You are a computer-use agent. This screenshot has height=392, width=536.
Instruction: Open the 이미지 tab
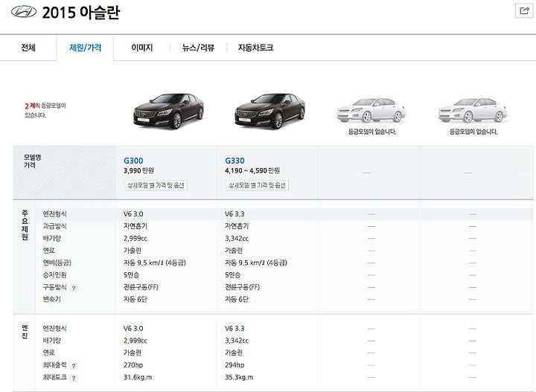(142, 48)
